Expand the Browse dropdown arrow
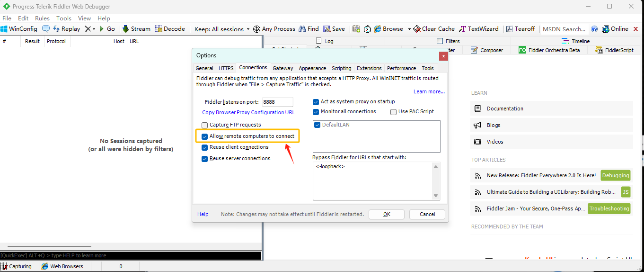The width and height of the screenshot is (644, 272). pyautogui.click(x=409, y=29)
